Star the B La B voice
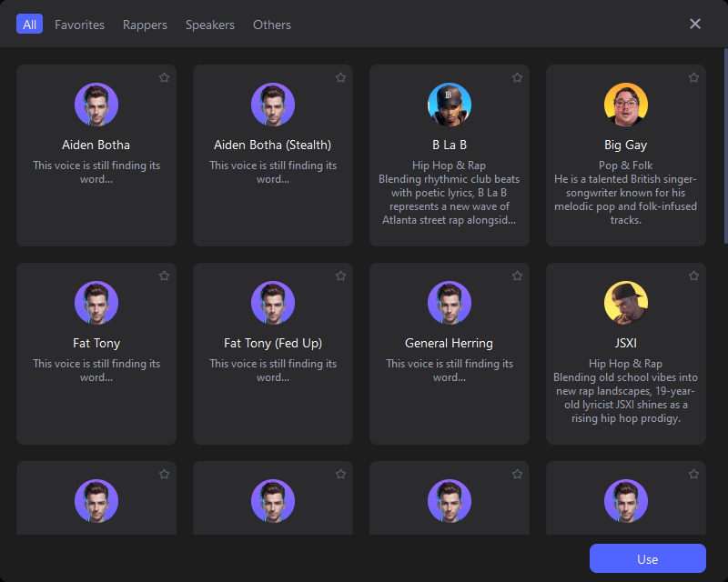 click(517, 77)
